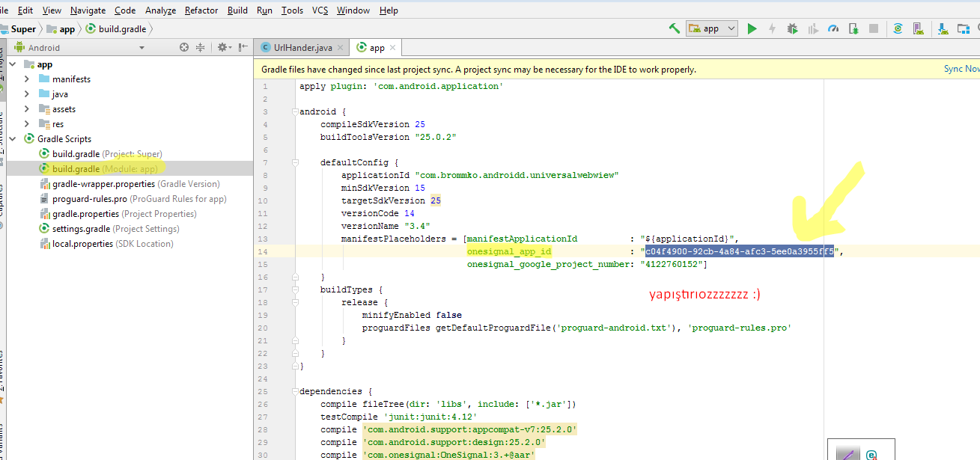Open the Help menu

[389, 10]
